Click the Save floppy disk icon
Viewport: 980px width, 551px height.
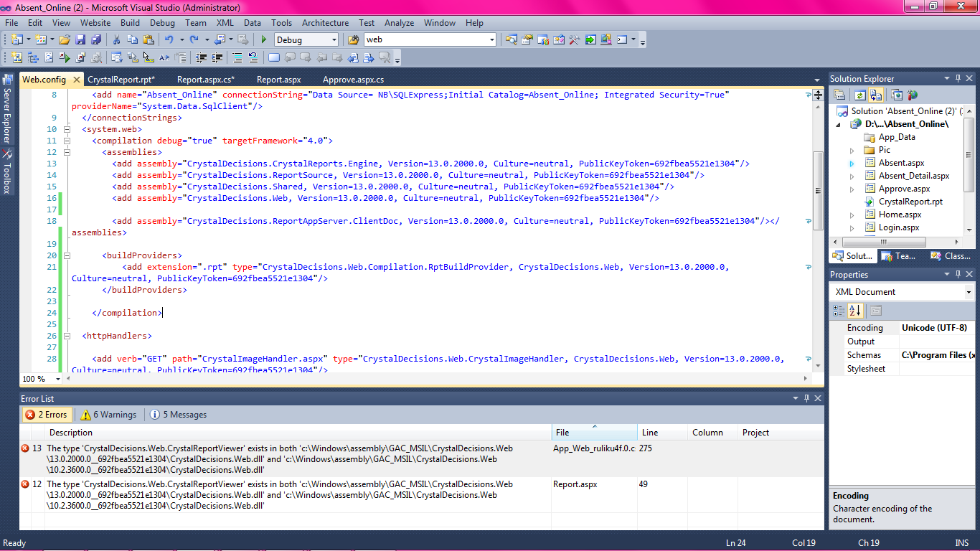click(x=80, y=40)
